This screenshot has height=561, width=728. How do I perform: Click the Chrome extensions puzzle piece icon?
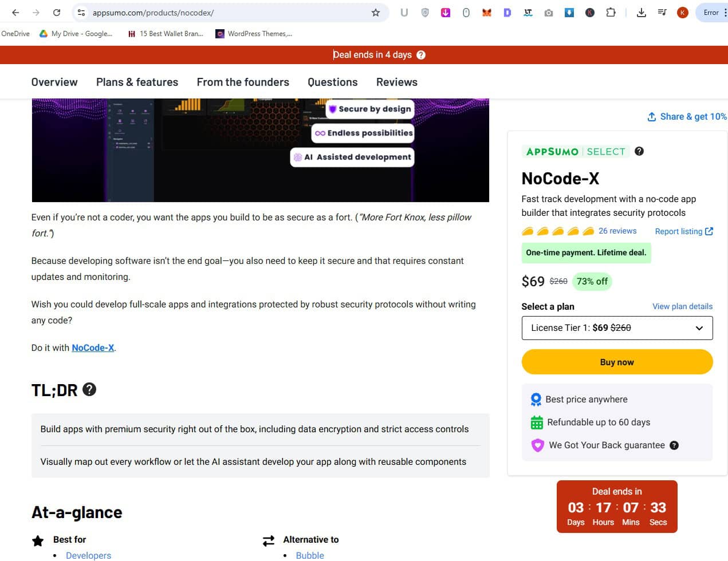pos(612,12)
